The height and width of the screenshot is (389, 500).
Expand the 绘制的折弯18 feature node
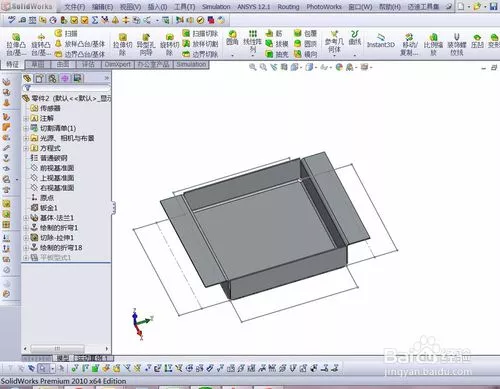click(x=26, y=248)
